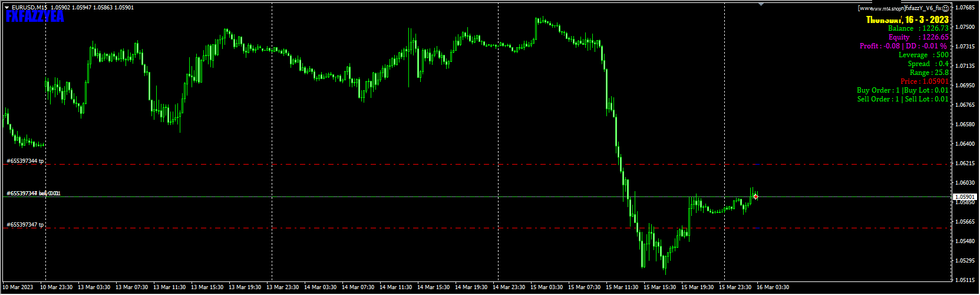Click the fxfazzY_V6_fix expert advisor smiley icon

coord(945,8)
